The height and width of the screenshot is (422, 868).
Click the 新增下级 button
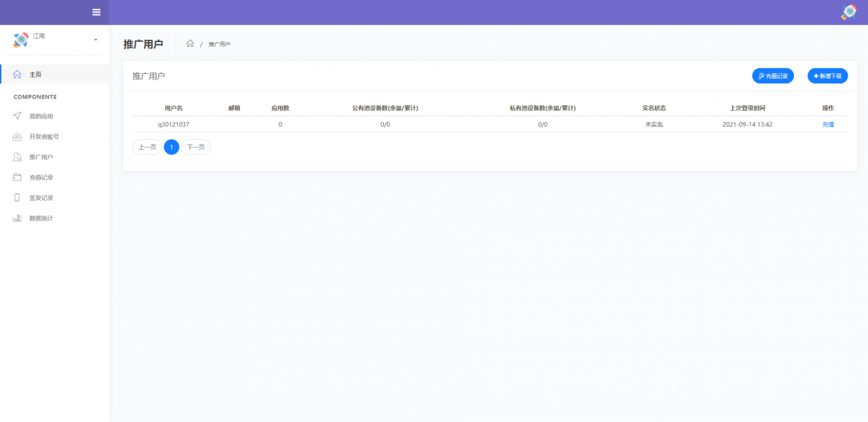click(x=827, y=76)
